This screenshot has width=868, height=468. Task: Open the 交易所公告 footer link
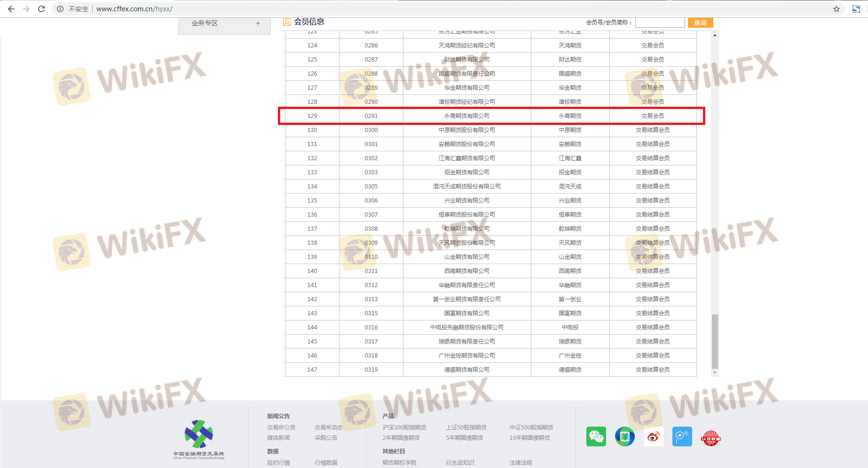click(x=281, y=427)
